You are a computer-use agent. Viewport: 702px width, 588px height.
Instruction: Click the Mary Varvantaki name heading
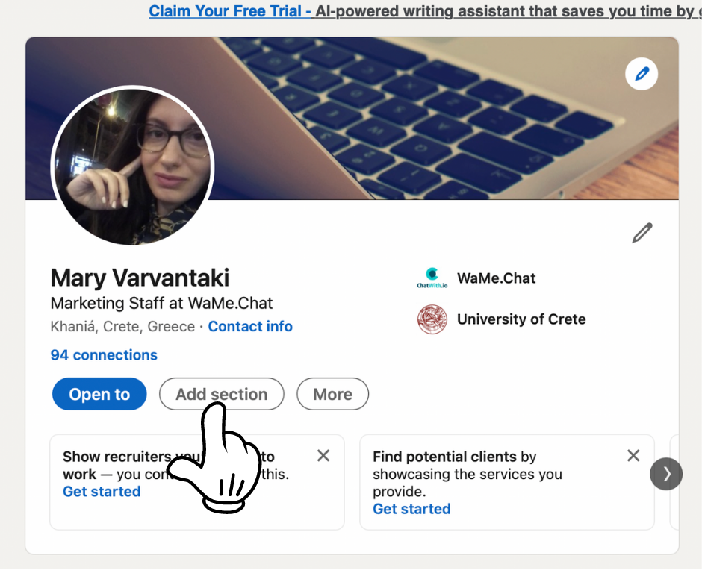coord(140,278)
